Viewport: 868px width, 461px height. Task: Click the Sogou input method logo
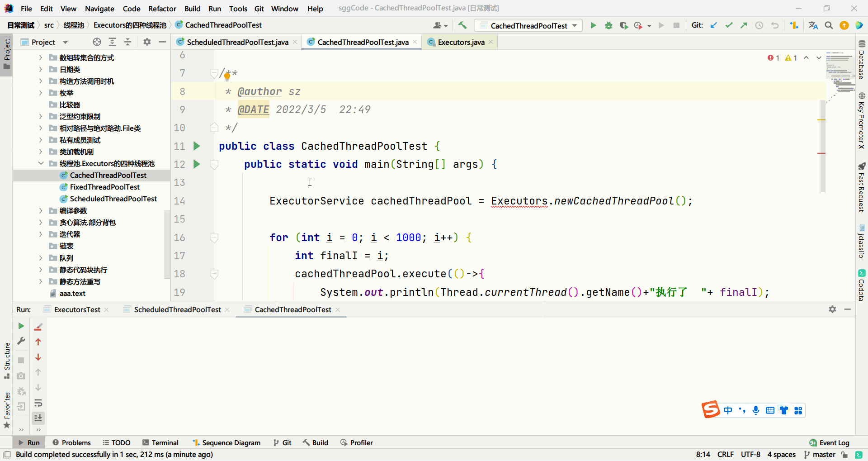(x=710, y=409)
